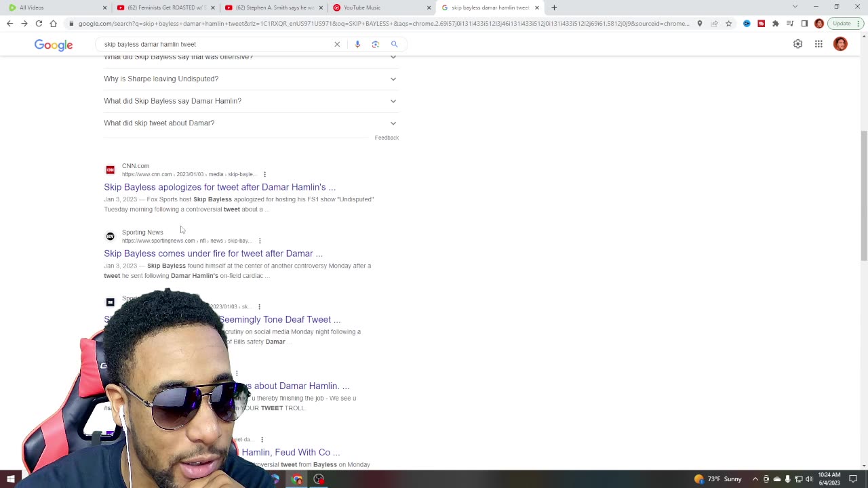Open the Google apps grid
Image resolution: width=868 pixels, height=488 pixels.
(818, 44)
